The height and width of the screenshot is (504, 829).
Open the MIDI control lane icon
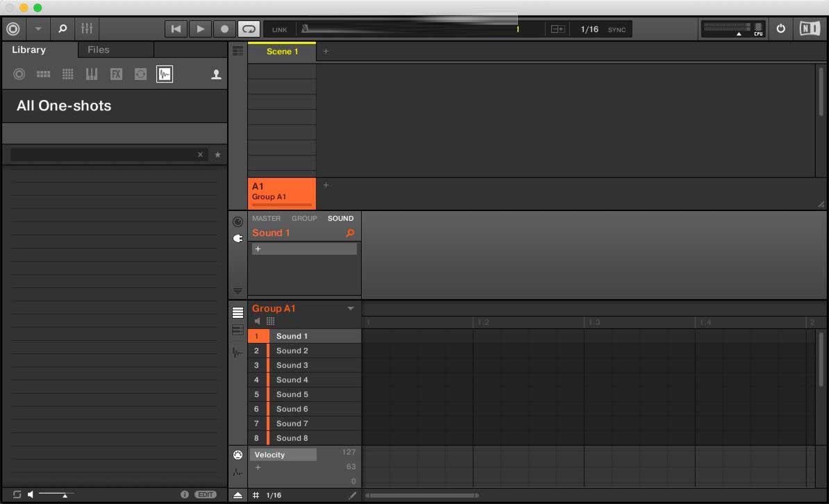[x=238, y=455]
